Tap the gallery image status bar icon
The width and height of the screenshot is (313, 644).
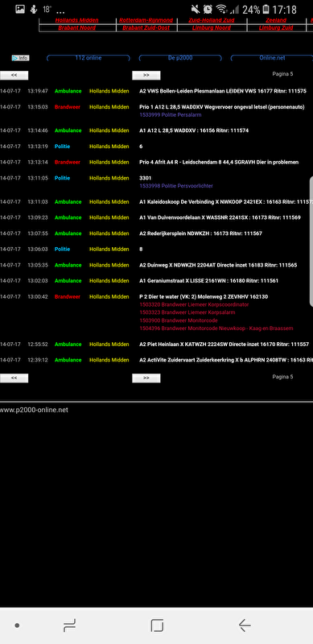[20, 9]
